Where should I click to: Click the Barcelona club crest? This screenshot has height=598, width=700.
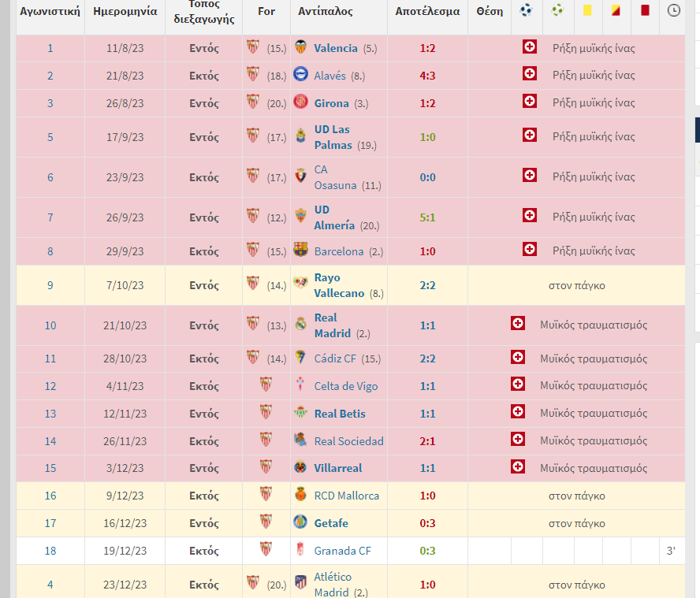click(x=300, y=251)
